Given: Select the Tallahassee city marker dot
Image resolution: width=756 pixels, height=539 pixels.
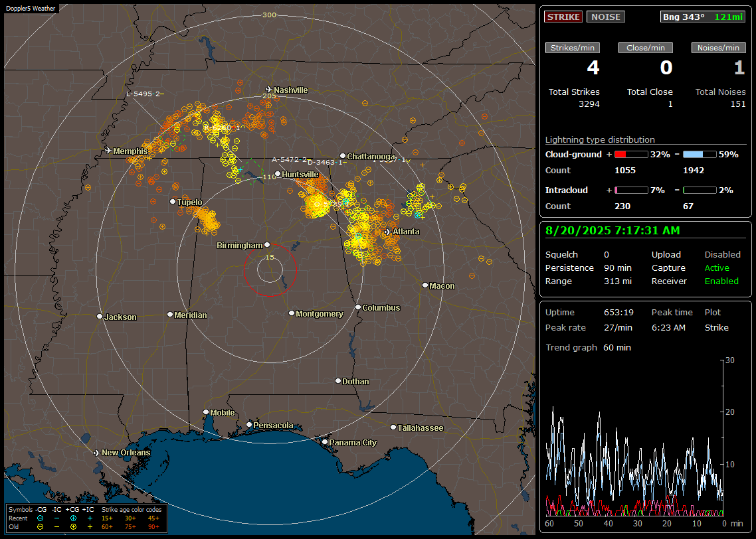Looking at the screenshot, I should pyautogui.click(x=393, y=427).
